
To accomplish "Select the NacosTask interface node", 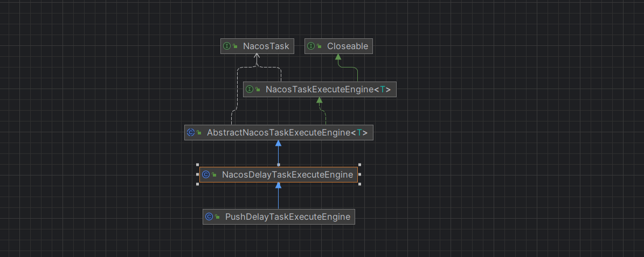I will pyautogui.click(x=257, y=46).
